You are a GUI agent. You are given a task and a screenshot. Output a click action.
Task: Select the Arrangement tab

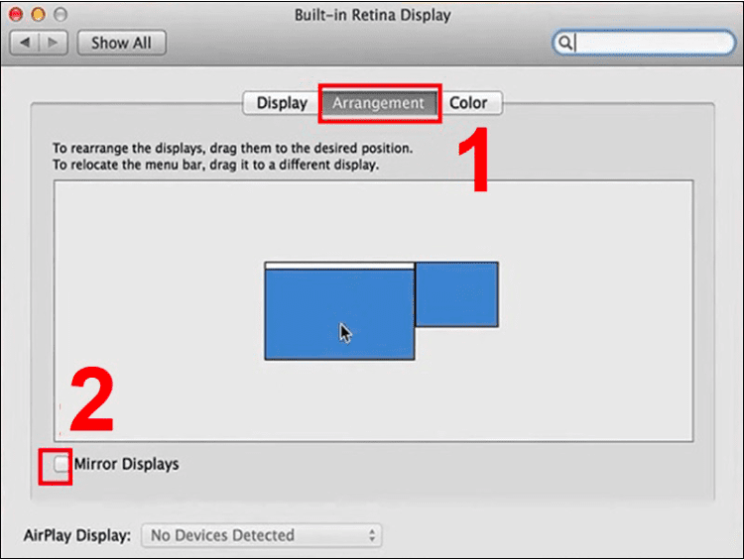tap(378, 103)
